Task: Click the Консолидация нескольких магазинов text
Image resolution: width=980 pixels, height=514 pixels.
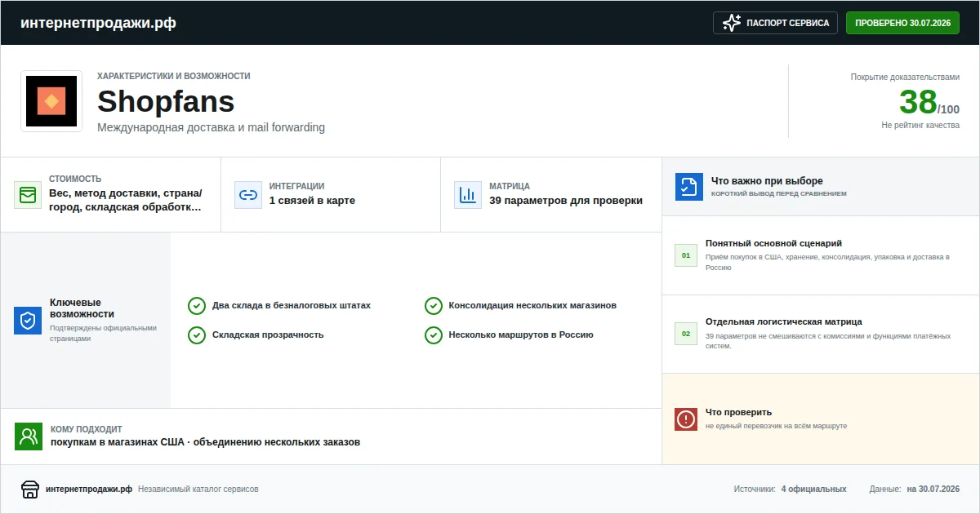Action: [532, 306]
